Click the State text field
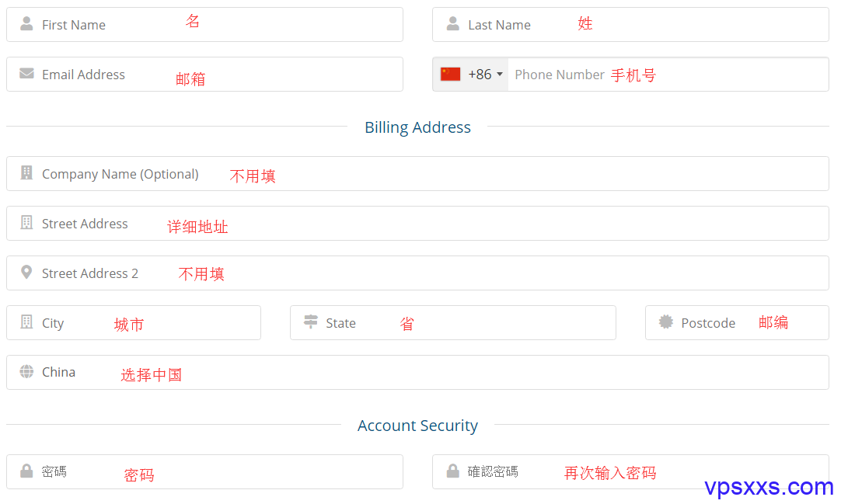Viewport: 841px width, 504px height. click(x=453, y=323)
